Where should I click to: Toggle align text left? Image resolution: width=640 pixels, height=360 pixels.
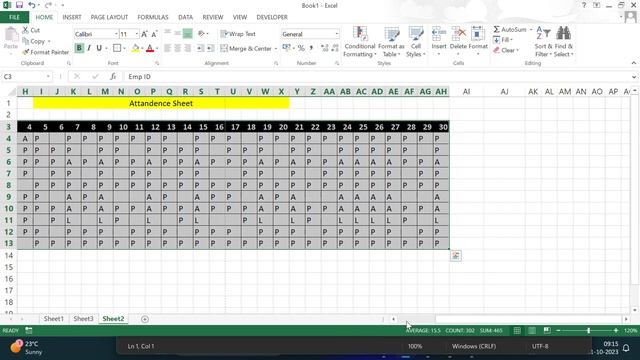point(167,49)
